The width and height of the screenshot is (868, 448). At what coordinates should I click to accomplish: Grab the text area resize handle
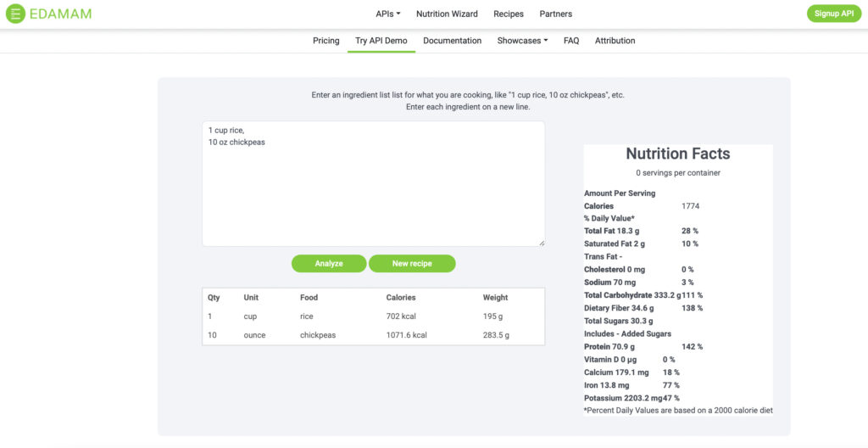541,243
